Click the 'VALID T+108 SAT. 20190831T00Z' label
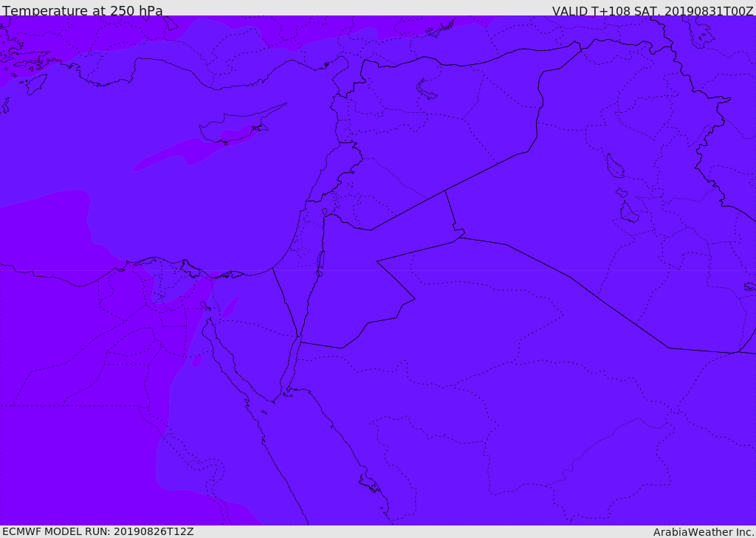 coord(653,11)
